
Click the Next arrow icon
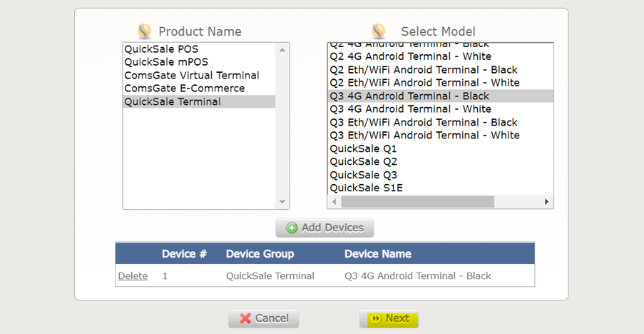point(375,318)
